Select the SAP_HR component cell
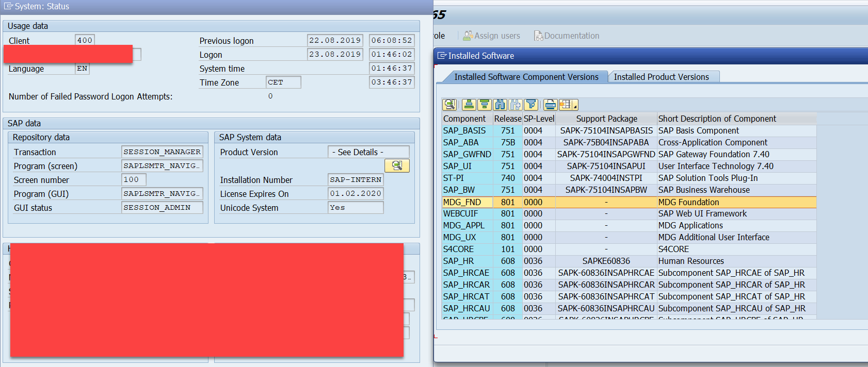Screen dimensions: 868x367 coord(467,261)
